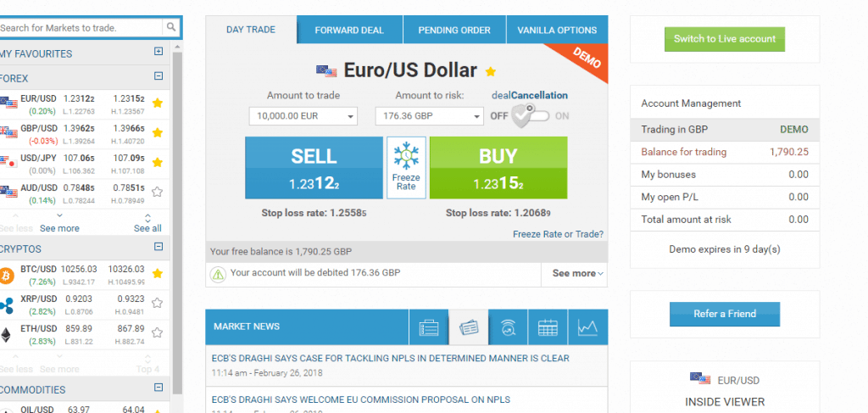Image resolution: width=868 pixels, height=413 pixels.
Task: Expand the MY FAVOURITES section
Action: 159,52
